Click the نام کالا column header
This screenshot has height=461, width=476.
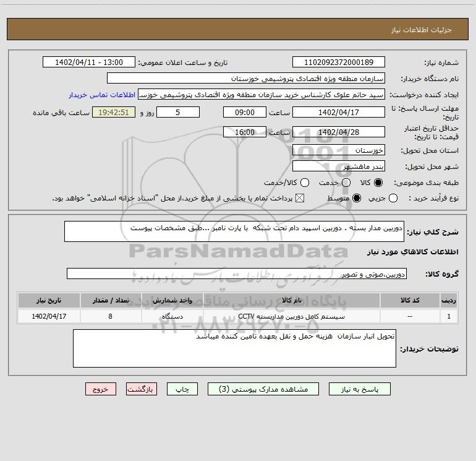[x=291, y=300]
